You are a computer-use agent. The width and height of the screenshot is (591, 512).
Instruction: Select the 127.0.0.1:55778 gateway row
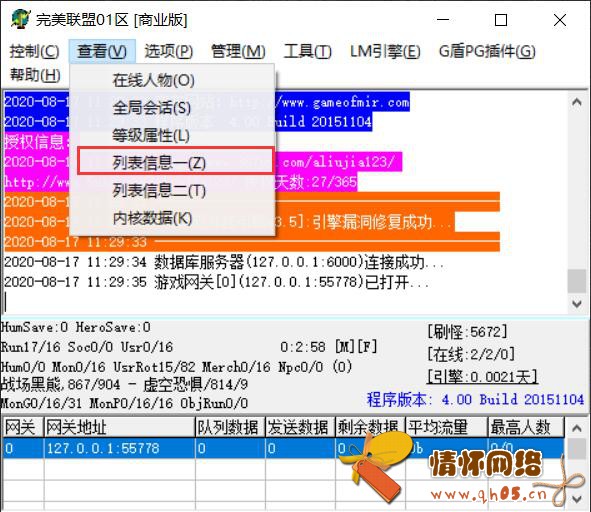[x=283, y=448]
